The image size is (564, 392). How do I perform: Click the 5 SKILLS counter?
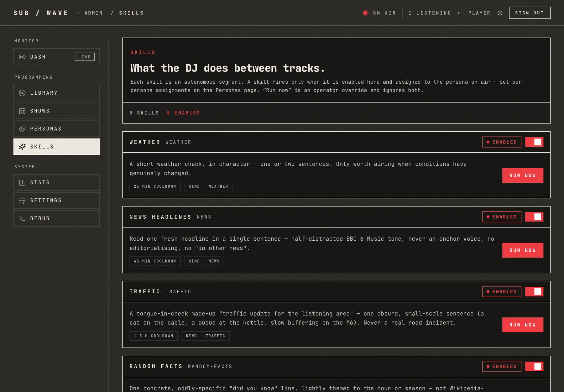[x=144, y=113]
